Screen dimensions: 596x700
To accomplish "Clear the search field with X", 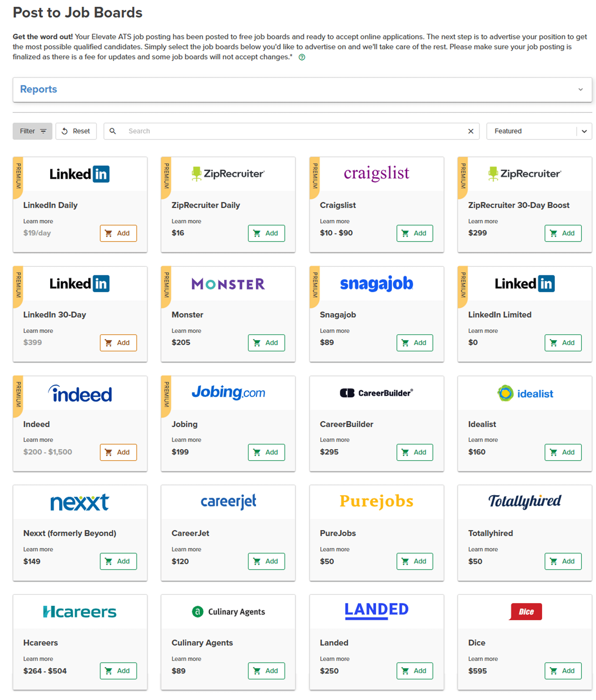I will tap(471, 131).
